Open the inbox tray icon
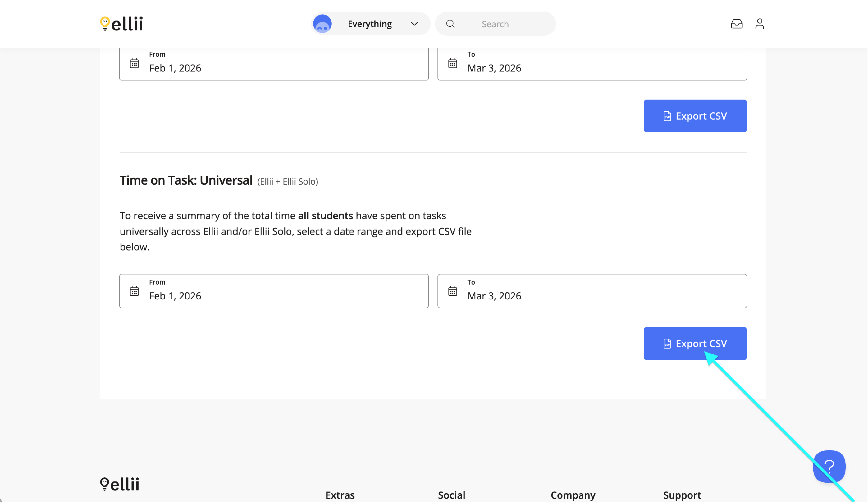Screen dimensions: 868x502 tap(736, 24)
